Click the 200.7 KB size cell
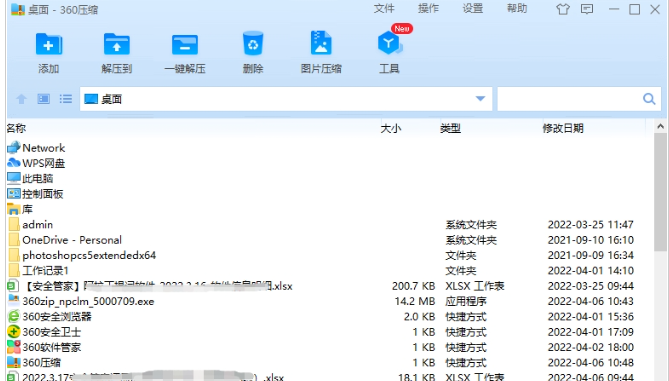This screenshot has width=669, height=381. [x=413, y=286]
